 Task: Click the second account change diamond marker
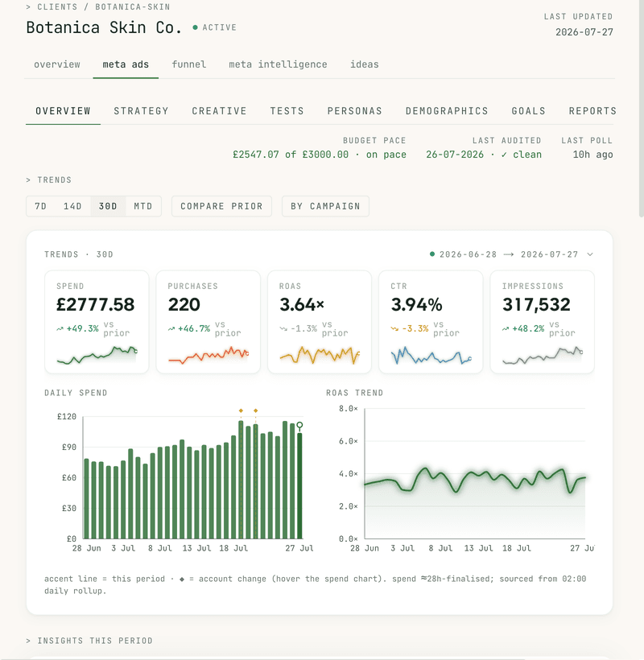pyautogui.click(x=255, y=410)
